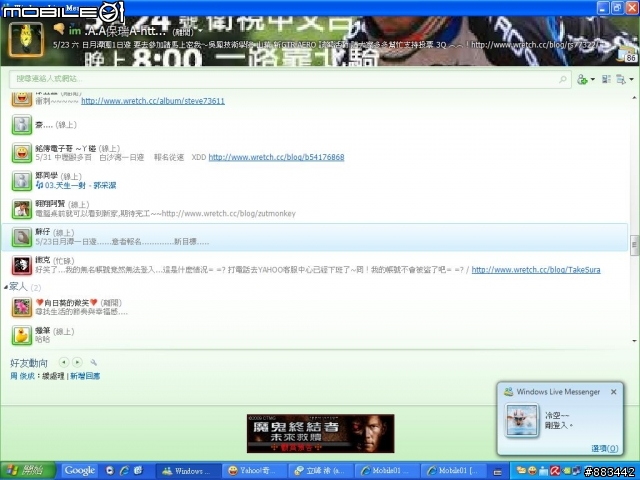Click the photo avatar beside the zutmonkey message
640x480 pixels.
click(21, 209)
